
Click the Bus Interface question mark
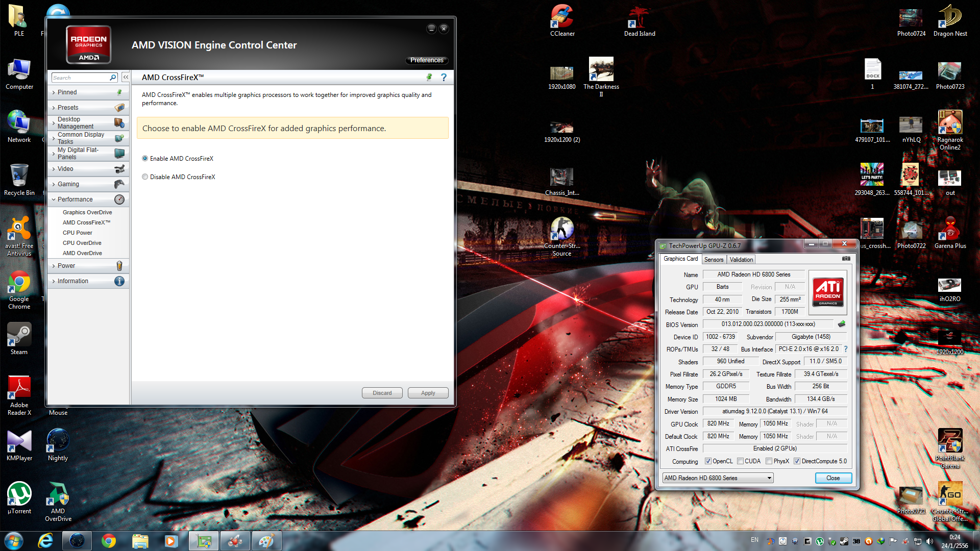(846, 349)
